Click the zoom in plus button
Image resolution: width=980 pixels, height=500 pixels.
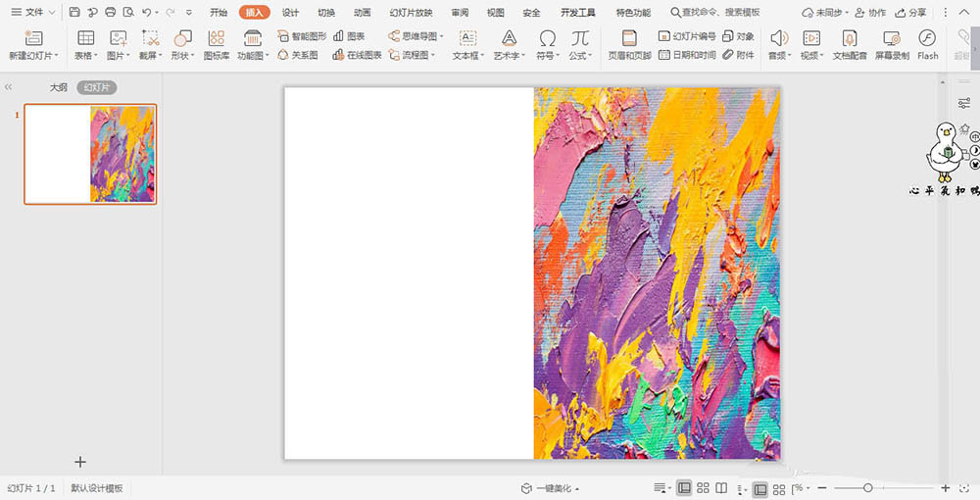pos(945,488)
